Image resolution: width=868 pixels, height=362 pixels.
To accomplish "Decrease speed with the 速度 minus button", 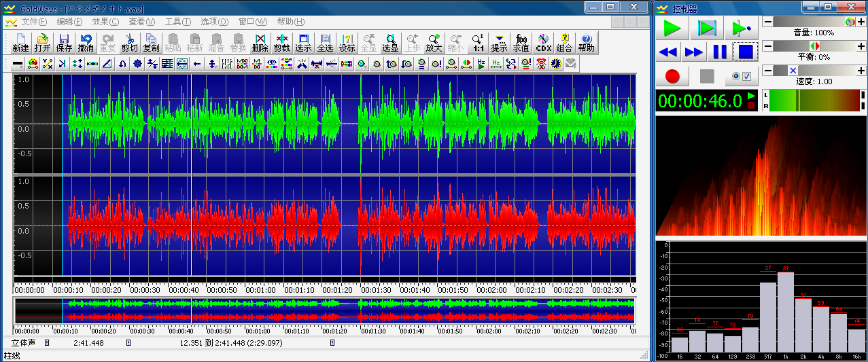I will click(x=768, y=71).
